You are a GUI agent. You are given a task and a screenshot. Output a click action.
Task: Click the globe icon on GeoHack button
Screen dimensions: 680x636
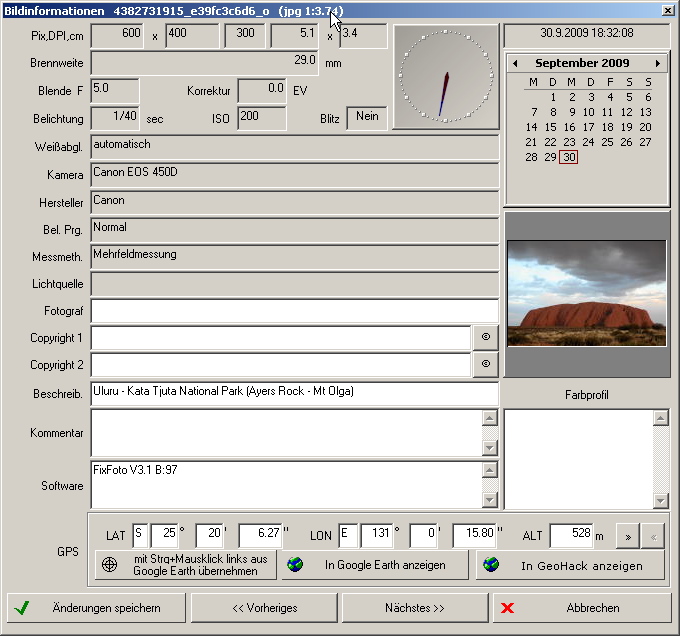(x=491, y=564)
